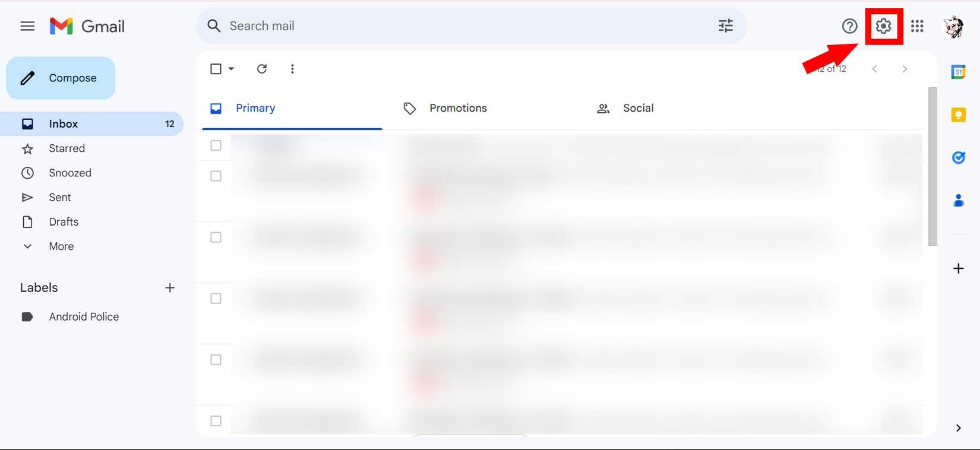Image resolution: width=980 pixels, height=450 pixels.
Task: Click the Support help icon
Action: 849,26
